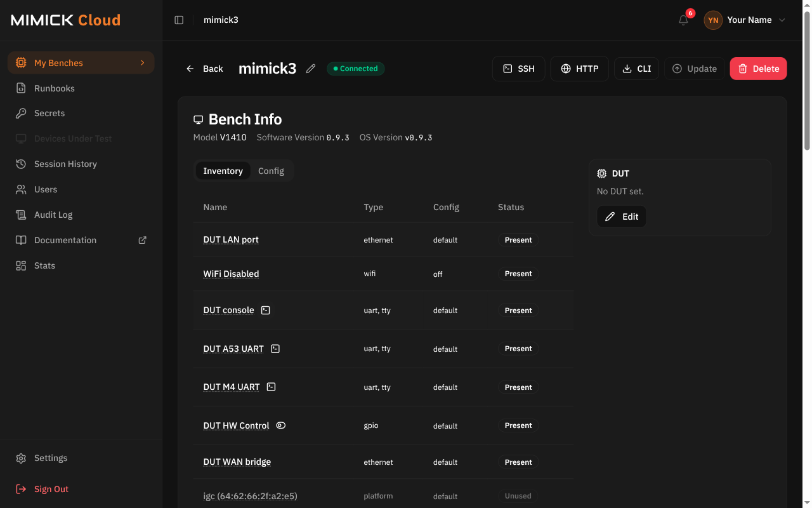Click the igc (64:62:66:2f:a2:e5) row name
812x508 pixels.
point(250,496)
